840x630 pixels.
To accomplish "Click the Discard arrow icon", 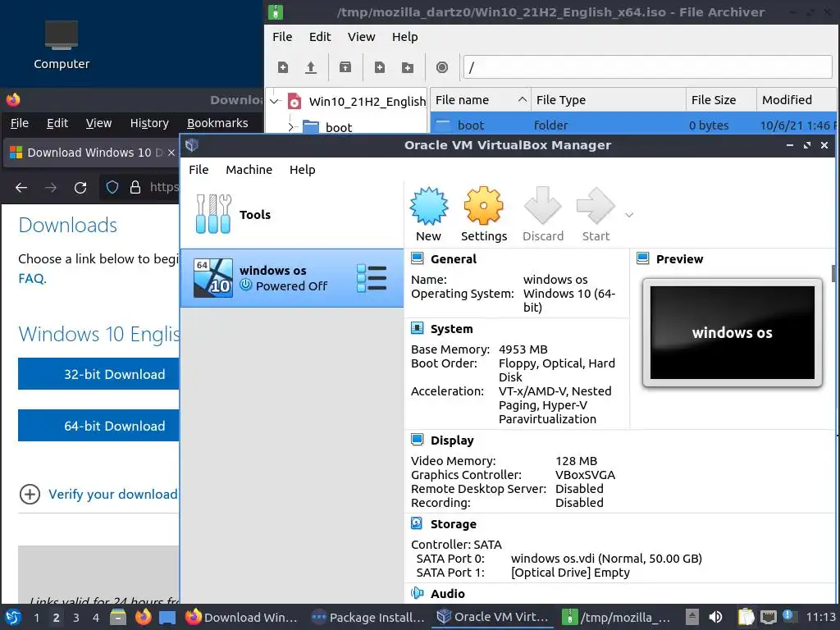I will pos(543,206).
